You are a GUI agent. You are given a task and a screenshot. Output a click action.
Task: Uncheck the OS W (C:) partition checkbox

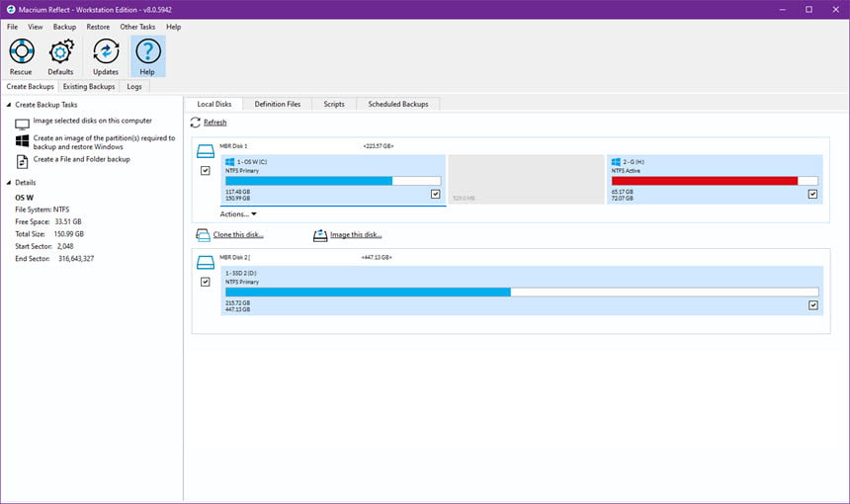click(x=435, y=194)
